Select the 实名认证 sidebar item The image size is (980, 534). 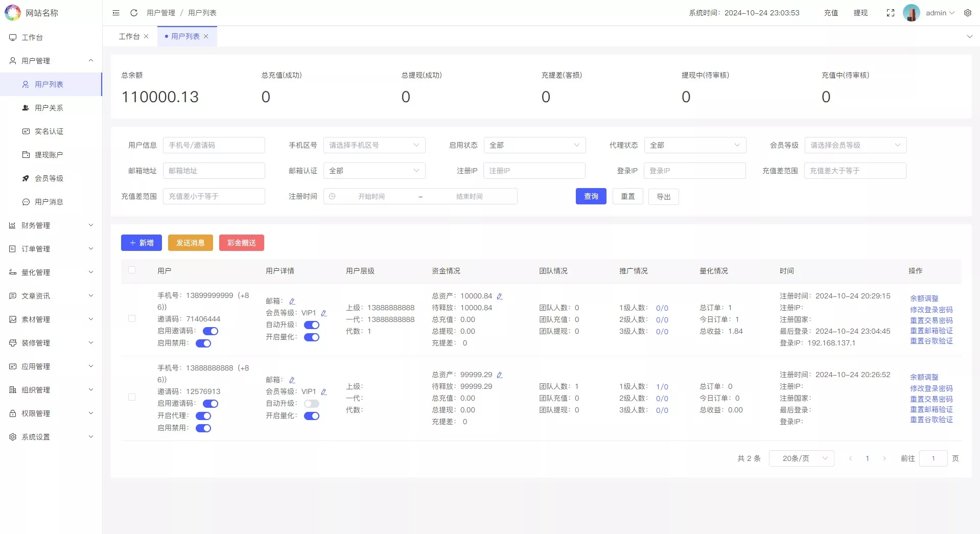[49, 131]
